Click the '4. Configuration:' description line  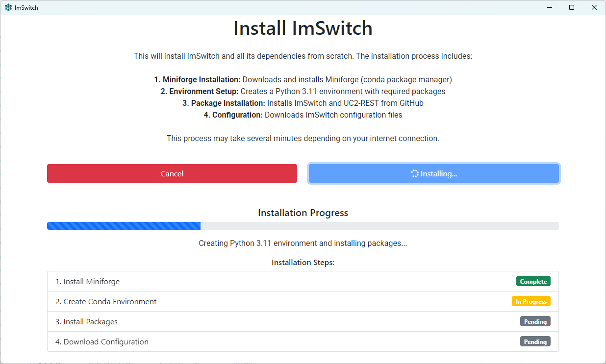click(x=303, y=115)
